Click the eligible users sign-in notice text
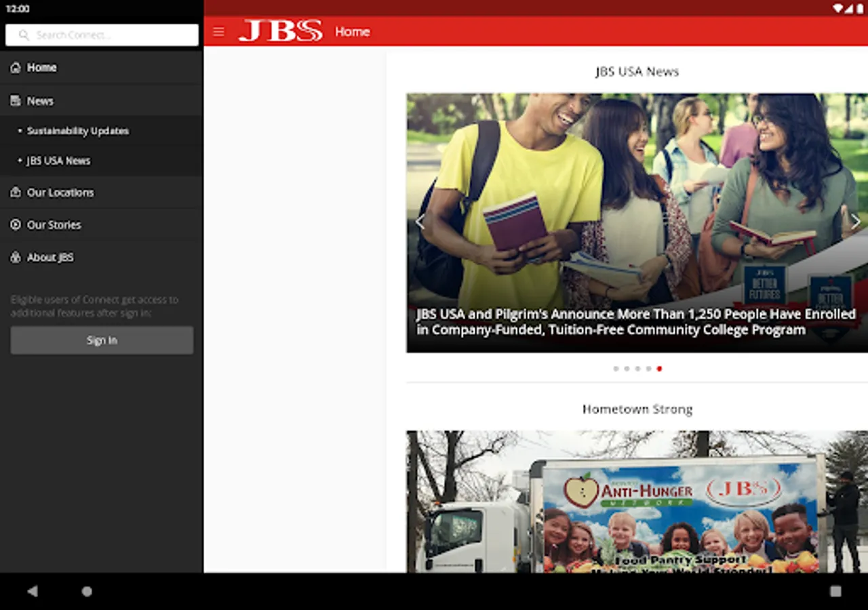The height and width of the screenshot is (610, 868). 94,306
